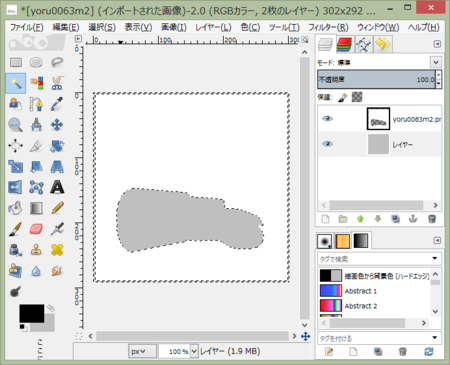Open the タグを付ける tag assign dropdown
This screenshot has height=365, width=450.
click(x=434, y=338)
